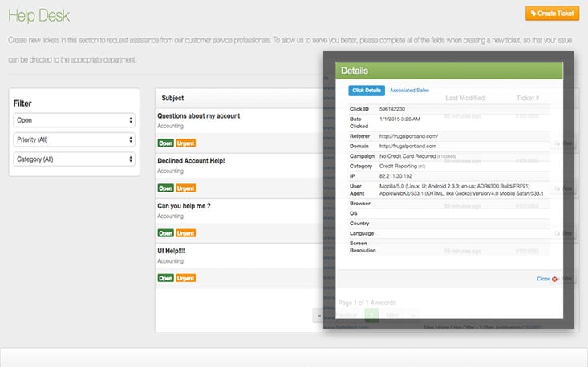Open the Priority (All) dropdown
588x367 pixels.
74,139
